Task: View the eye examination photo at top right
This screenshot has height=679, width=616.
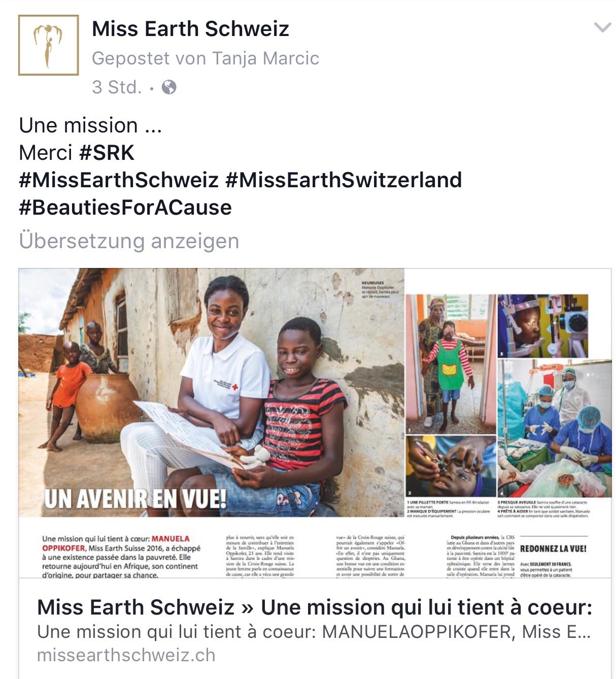Action: (x=542, y=326)
